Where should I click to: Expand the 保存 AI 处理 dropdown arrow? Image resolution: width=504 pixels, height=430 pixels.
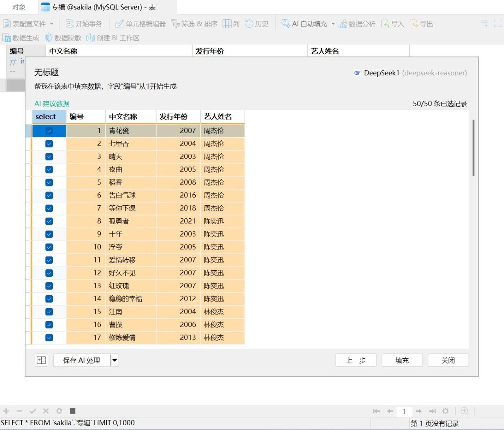pos(115,360)
